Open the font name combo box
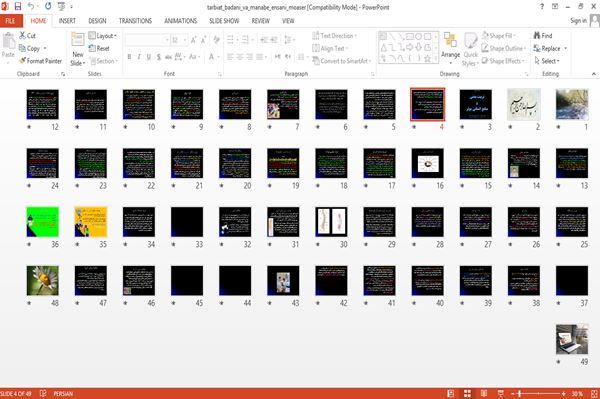 coord(147,40)
